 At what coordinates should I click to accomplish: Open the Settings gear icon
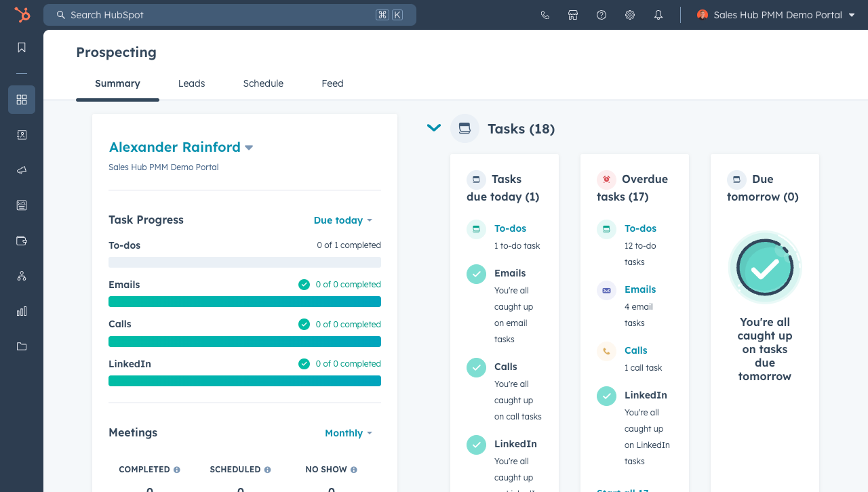[630, 15]
